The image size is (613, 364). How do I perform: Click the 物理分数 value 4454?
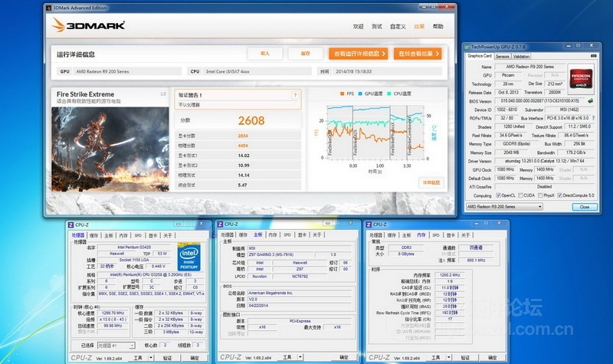click(x=243, y=146)
